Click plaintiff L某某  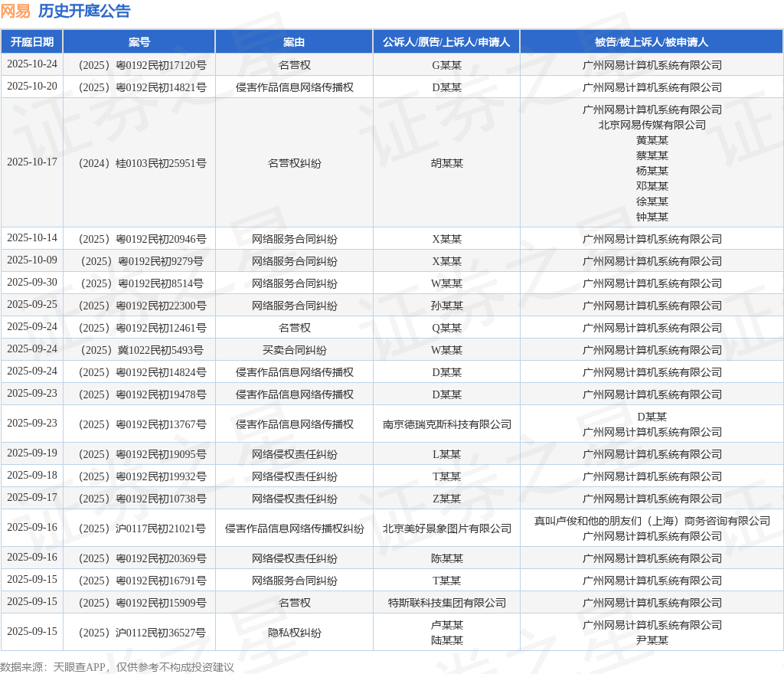[446, 454]
